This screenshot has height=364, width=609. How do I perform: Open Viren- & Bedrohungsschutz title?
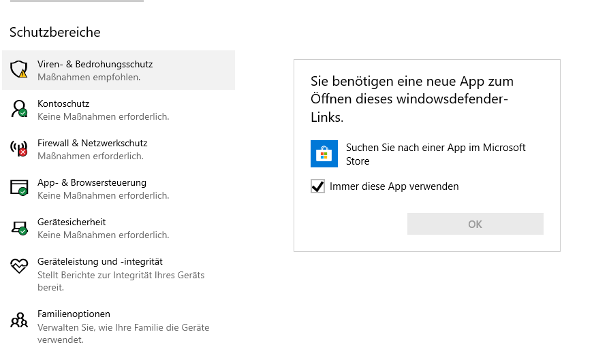[95, 64]
